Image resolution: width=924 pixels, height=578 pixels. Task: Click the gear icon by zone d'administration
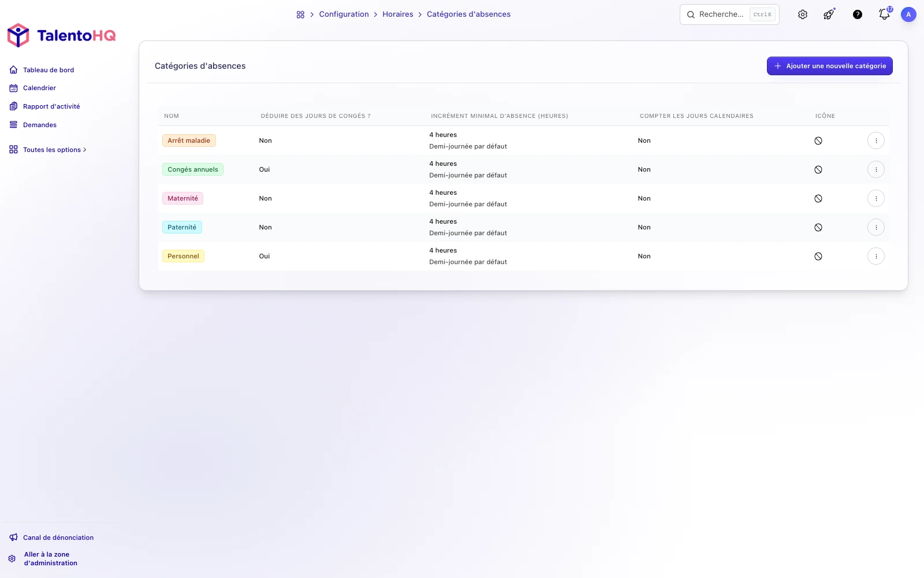tap(12, 559)
